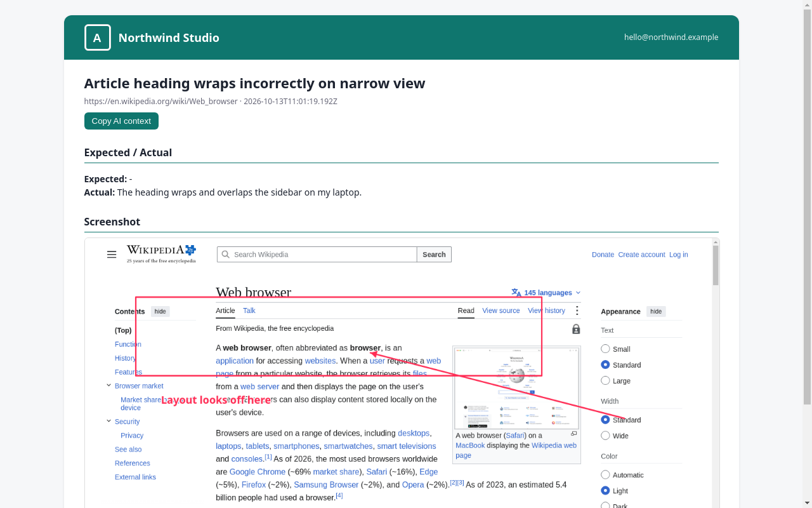Viewport: 812px width, 508px height.
Task: Open the smartwatches link
Action: pyautogui.click(x=348, y=446)
